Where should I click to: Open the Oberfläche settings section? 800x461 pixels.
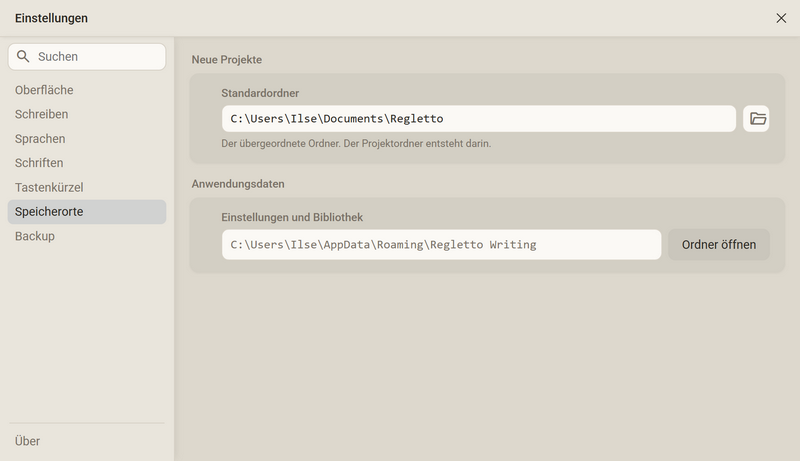(87, 90)
